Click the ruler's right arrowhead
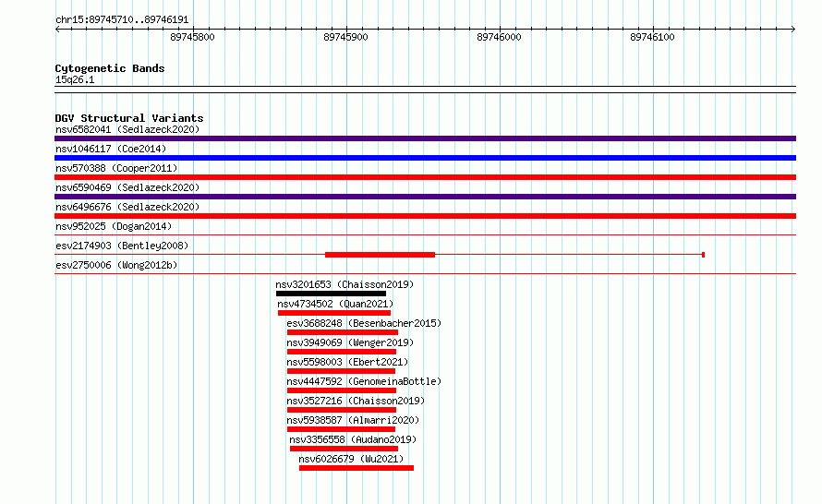822x504 pixels. click(x=793, y=30)
